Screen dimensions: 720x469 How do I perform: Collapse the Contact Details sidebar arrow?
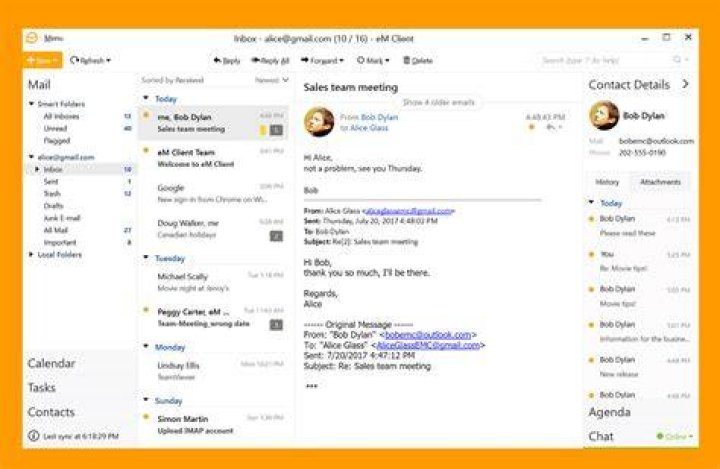686,84
